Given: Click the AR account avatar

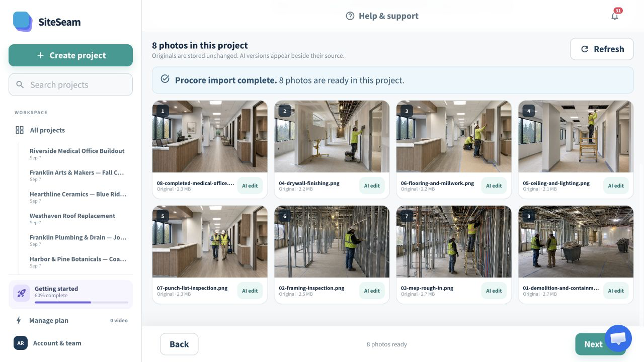Looking at the screenshot, I should click(21, 343).
